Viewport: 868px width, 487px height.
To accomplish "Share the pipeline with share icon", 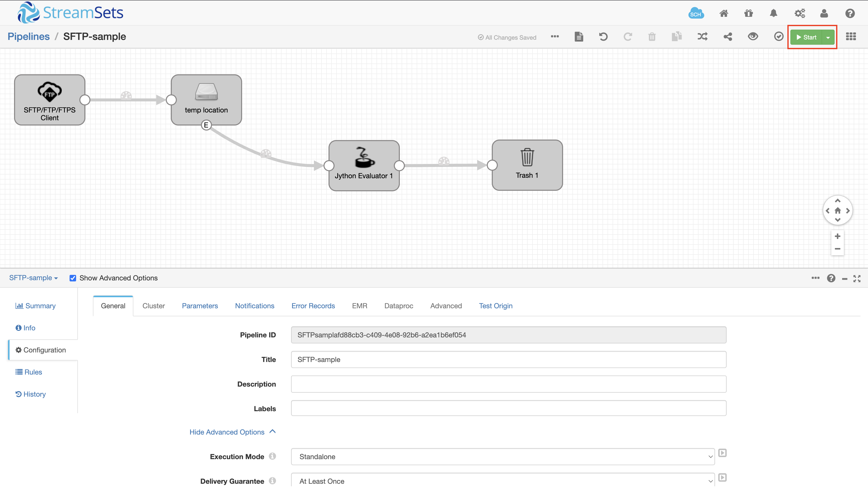I will point(728,36).
